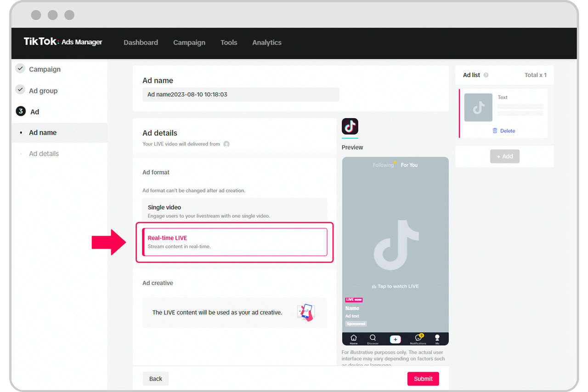Click the large TikTok logo in preview

(x=396, y=244)
